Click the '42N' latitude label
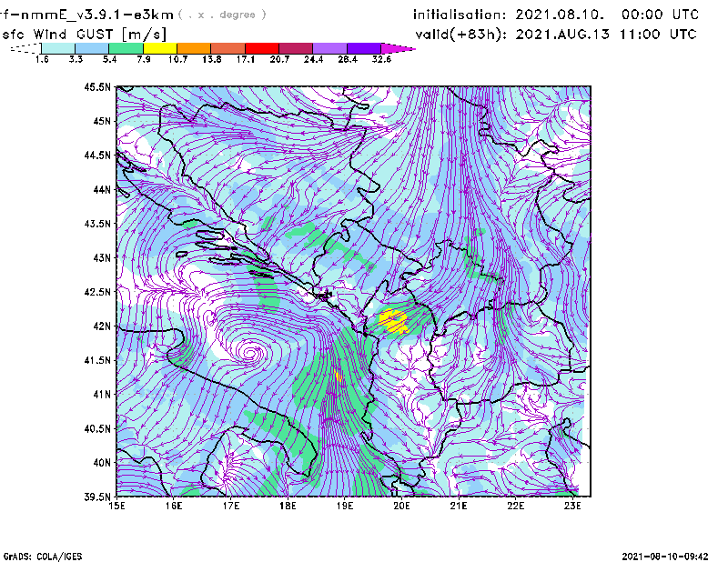The height and width of the screenshot is (562, 728). coord(102,326)
